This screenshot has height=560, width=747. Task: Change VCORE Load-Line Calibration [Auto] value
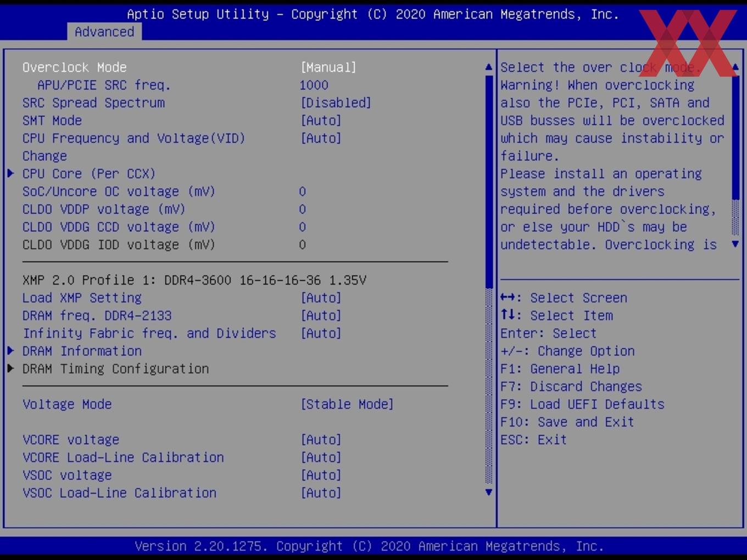coord(321,457)
